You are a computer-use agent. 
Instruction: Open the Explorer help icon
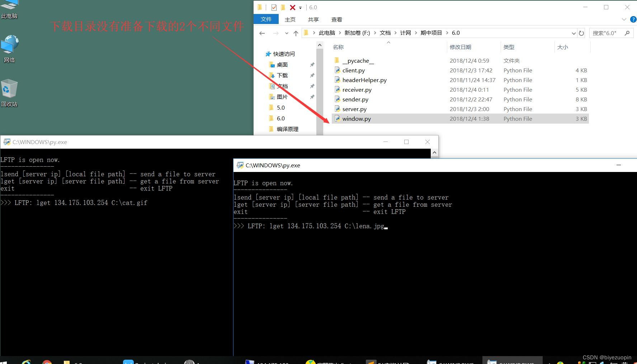(x=633, y=19)
